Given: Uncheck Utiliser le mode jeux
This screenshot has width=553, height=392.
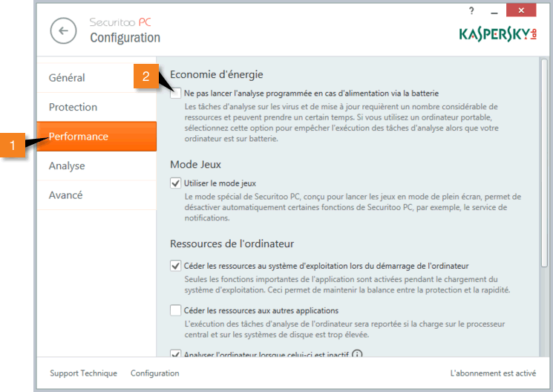Looking at the screenshot, I should tap(176, 183).
